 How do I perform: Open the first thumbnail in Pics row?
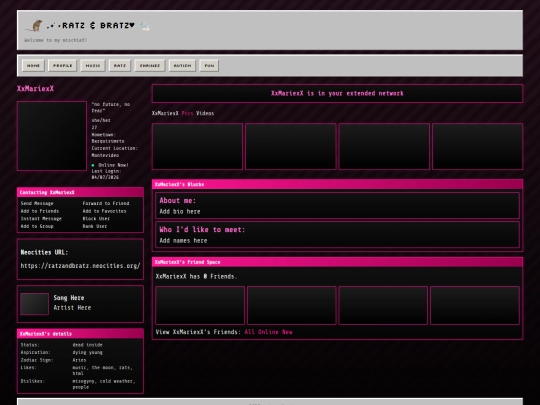coord(197,146)
